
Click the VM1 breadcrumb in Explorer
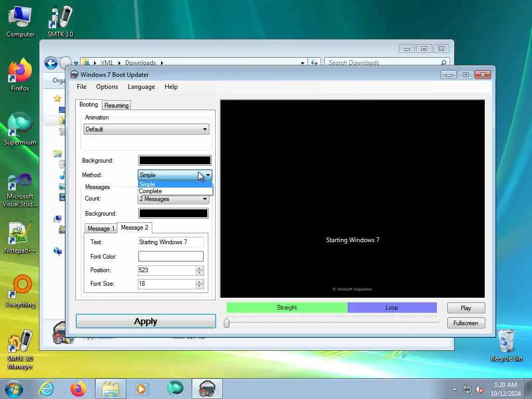tap(107, 63)
